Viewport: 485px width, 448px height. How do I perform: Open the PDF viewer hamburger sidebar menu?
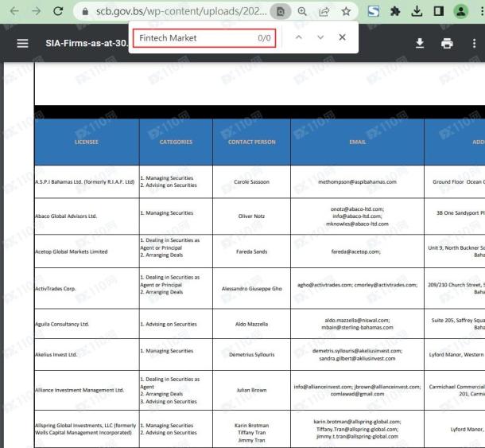pos(22,43)
